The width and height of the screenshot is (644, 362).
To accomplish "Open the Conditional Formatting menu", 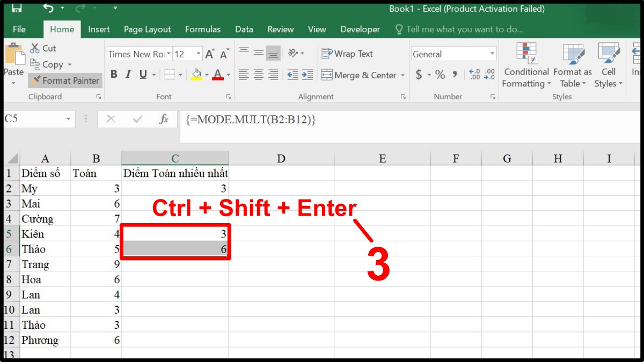I will 526,65.
